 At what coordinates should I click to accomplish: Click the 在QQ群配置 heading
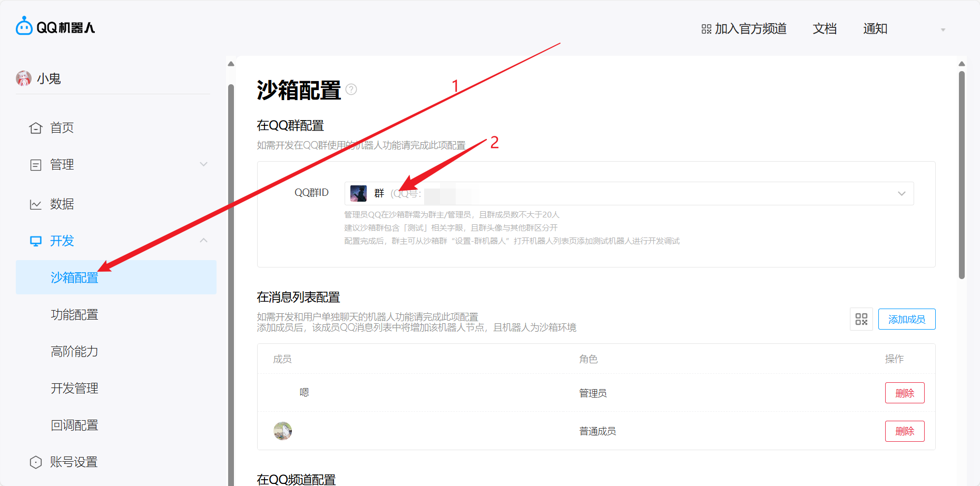290,125
